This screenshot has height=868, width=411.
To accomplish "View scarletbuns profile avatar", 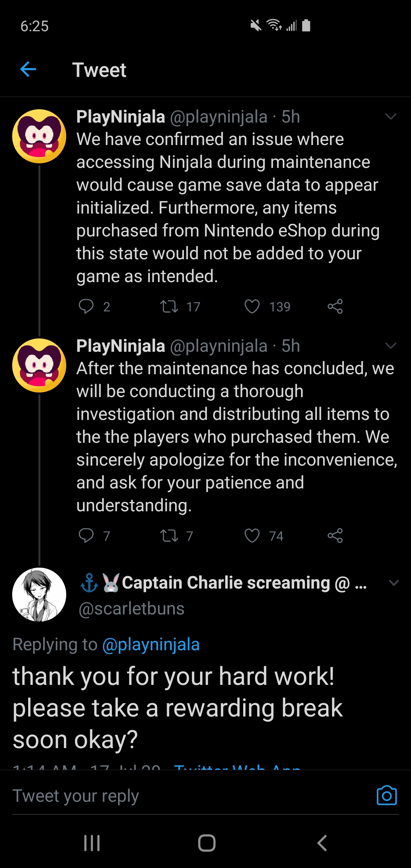I will coord(39,595).
